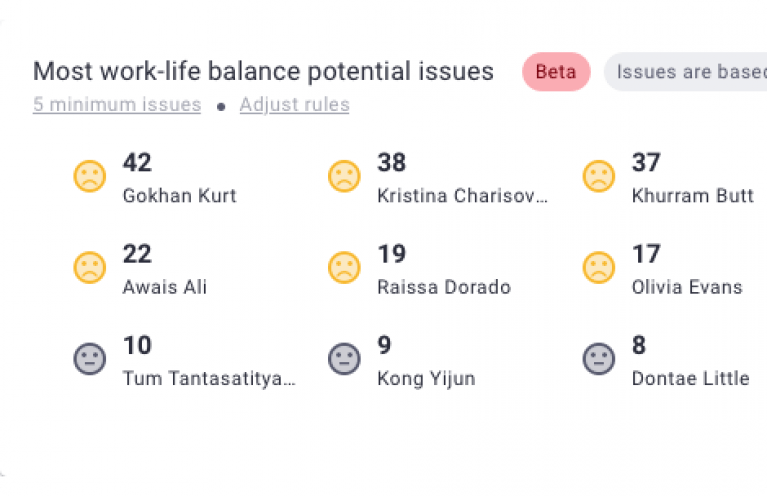
Task: Click neutral face icon beside Kong Yijun
Action: 344,359
